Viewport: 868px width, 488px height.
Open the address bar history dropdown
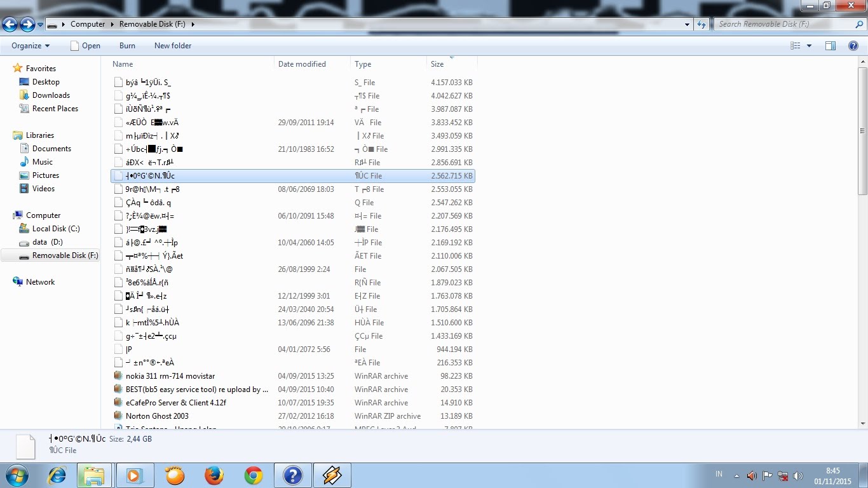click(x=688, y=24)
